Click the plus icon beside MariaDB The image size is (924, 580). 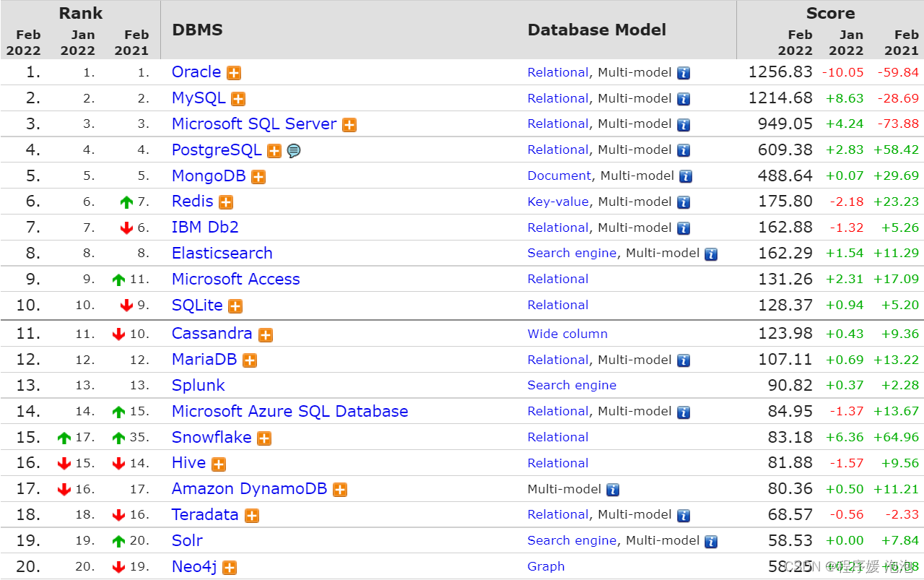pyautogui.click(x=250, y=360)
